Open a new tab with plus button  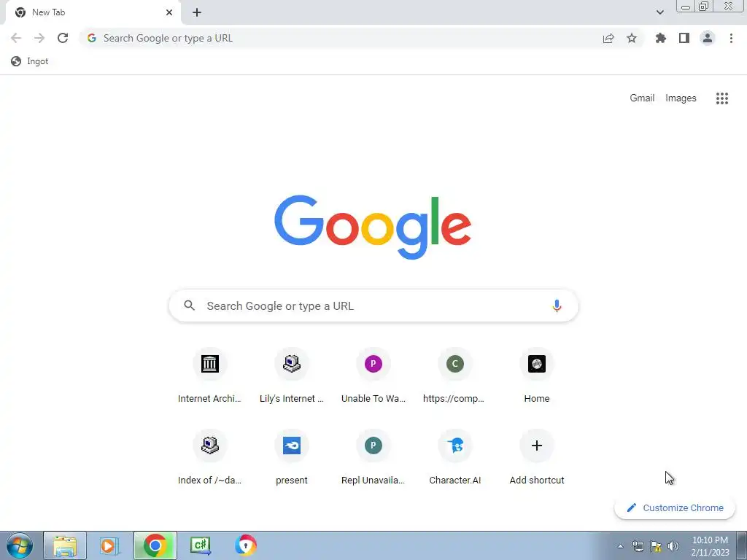pos(197,12)
